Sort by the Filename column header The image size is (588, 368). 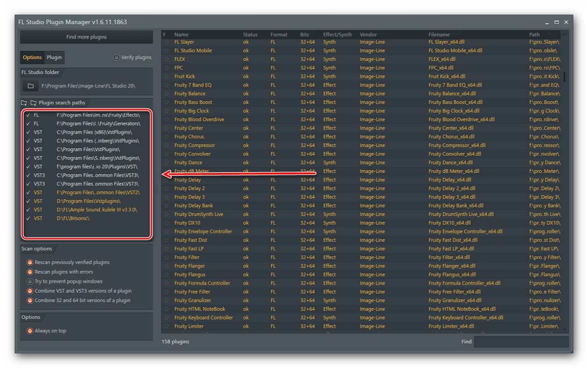pos(439,35)
